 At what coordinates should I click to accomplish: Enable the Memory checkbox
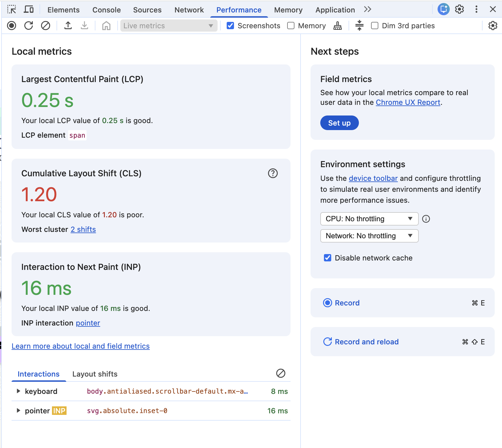(x=291, y=26)
